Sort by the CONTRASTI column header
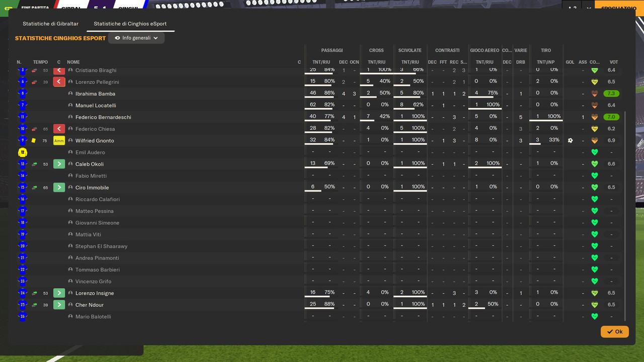The height and width of the screenshot is (362, 644). [447, 50]
